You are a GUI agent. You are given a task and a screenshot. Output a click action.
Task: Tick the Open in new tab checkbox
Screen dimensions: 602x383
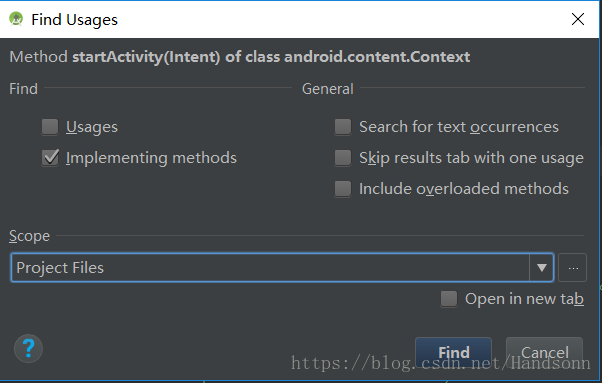[449, 299]
